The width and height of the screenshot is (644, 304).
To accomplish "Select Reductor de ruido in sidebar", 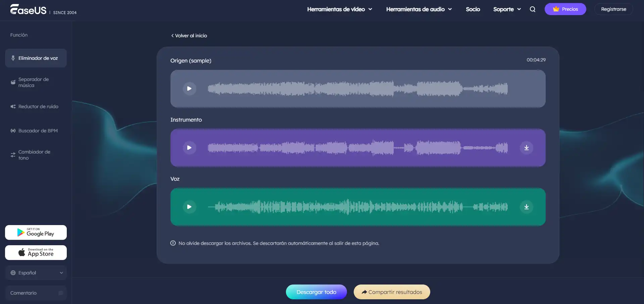I will tap(36, 106).
